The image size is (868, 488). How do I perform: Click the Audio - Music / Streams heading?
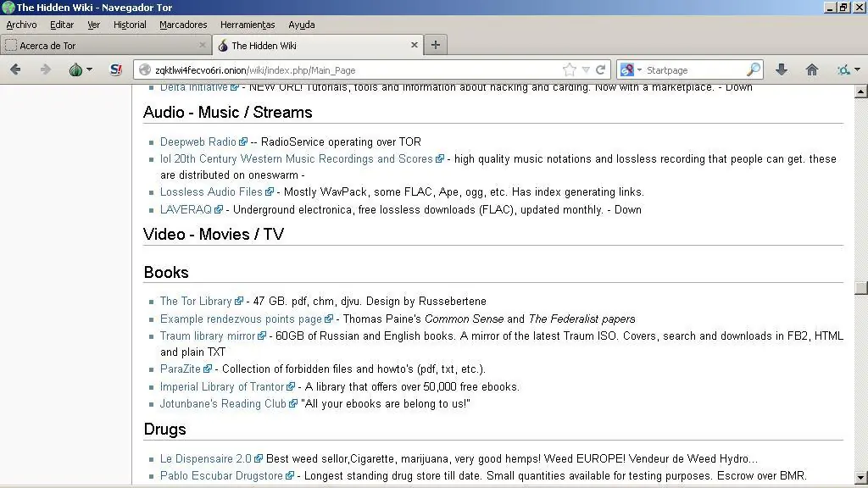227,113
